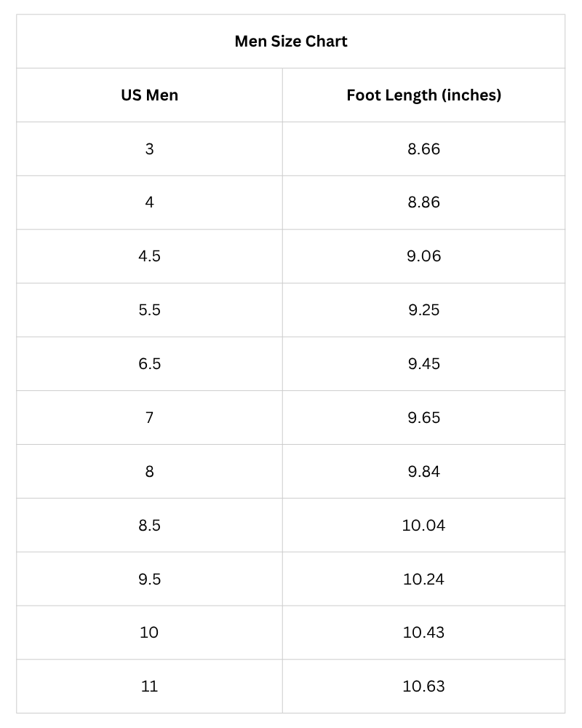Select the US Men size 11 cell

[x=149, y=687]
